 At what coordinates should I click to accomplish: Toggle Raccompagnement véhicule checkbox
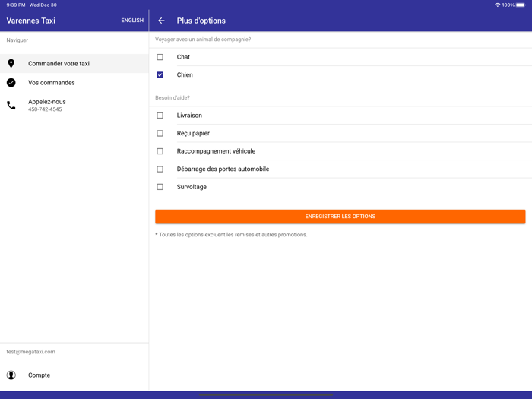160,151
